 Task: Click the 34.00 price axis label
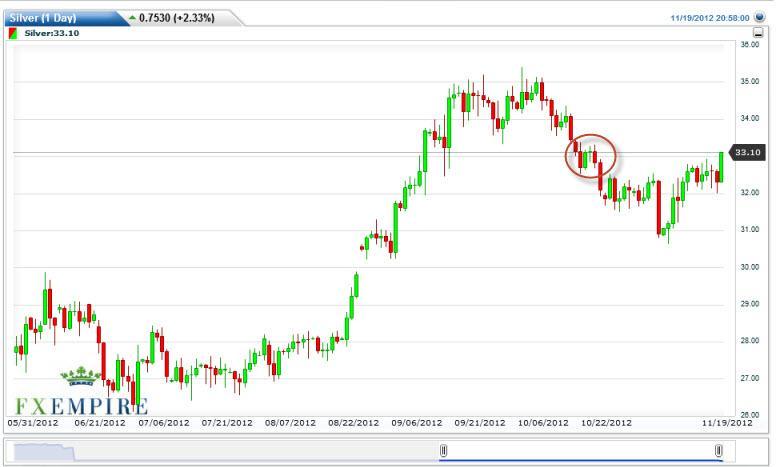tap(750, 118)
